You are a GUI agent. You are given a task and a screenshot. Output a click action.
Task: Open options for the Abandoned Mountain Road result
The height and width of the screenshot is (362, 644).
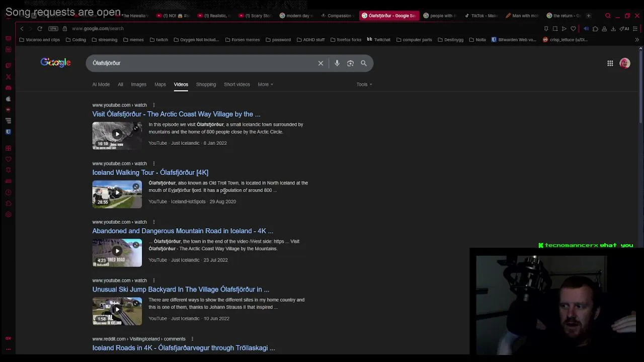coord(154,222)
